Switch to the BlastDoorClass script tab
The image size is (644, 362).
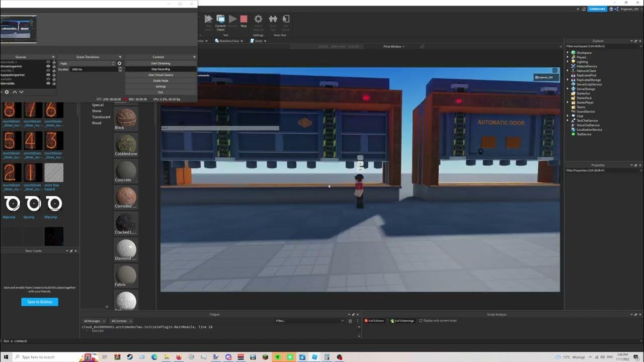[228, 41]
